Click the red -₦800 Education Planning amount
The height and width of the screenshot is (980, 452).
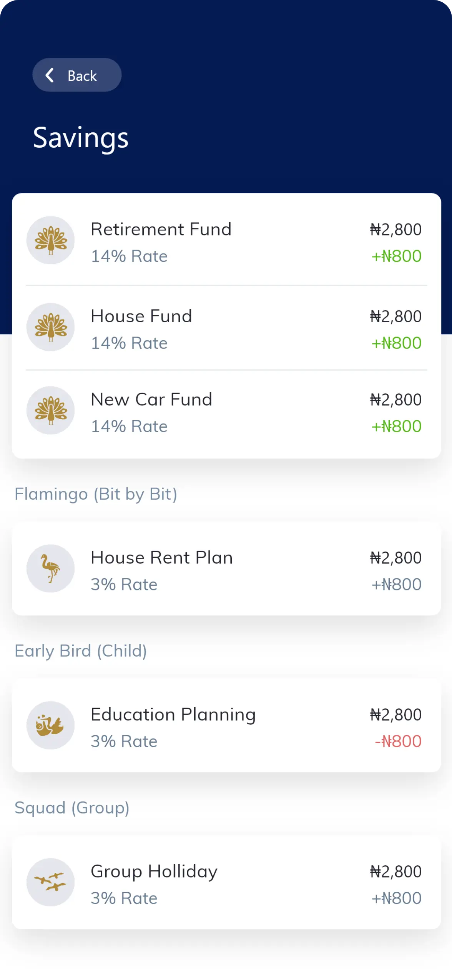click(398, 742)
